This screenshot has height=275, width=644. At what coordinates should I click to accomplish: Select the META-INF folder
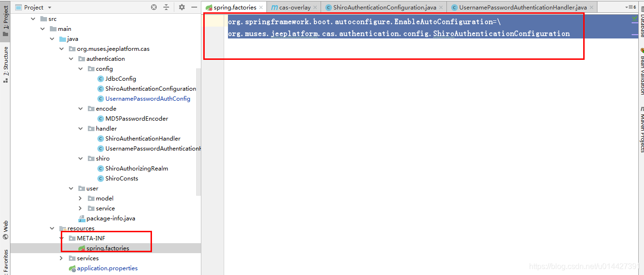click(91, 238)
